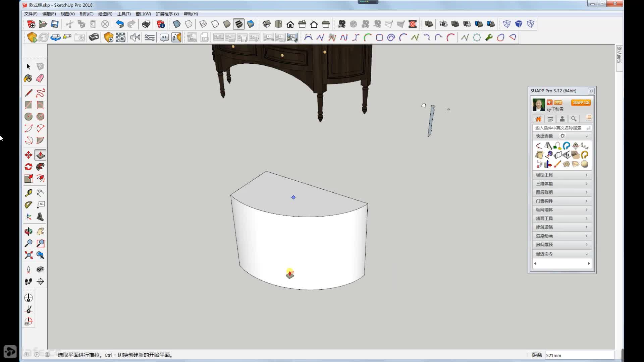Image resolution: width=644 pixels, height=362 pixels.
Task: Pick the Paint Bucket tool
Action: pyautogui.click(x=29, y=78)
